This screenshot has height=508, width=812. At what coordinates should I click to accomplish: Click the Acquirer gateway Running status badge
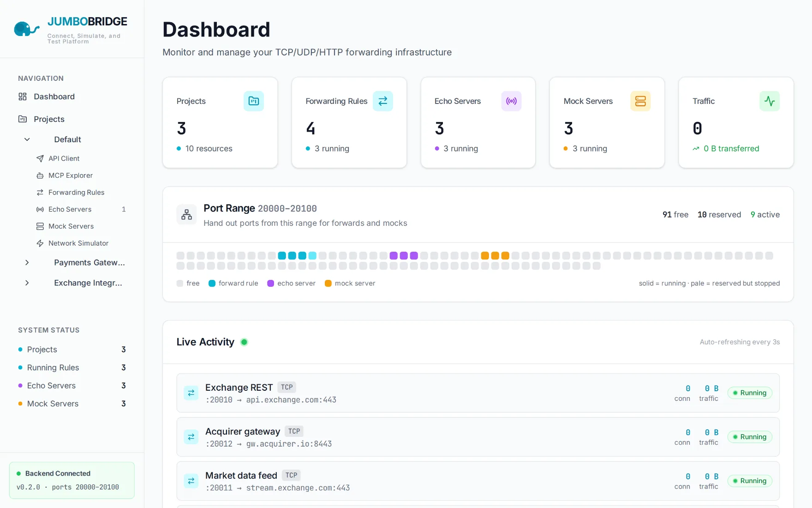(750, 437)
